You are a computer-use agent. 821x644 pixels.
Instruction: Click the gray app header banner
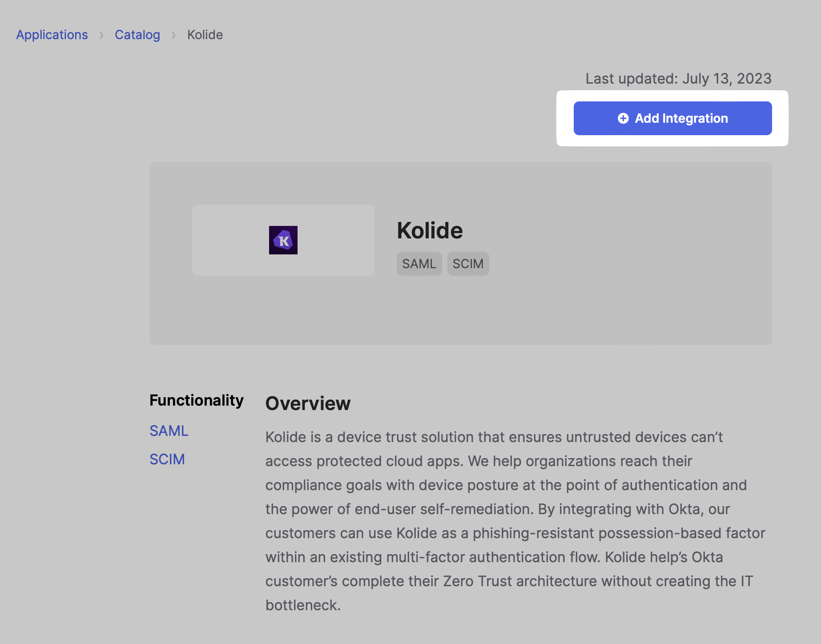[461, 254]
